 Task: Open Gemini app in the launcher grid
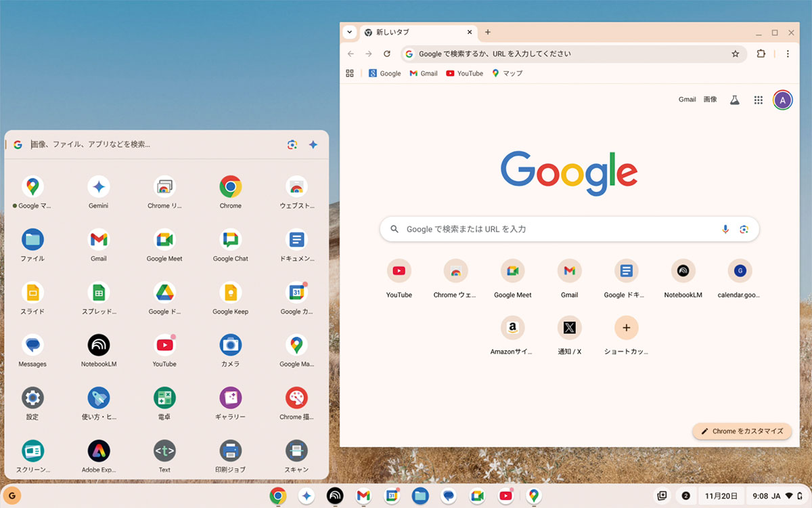click(99, 187)
